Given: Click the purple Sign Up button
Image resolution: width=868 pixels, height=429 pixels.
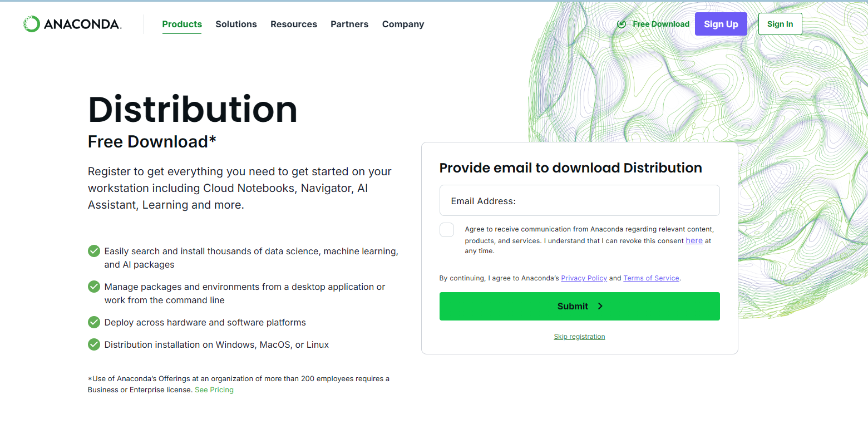Looking at the screenshot, I should [721, 24].
